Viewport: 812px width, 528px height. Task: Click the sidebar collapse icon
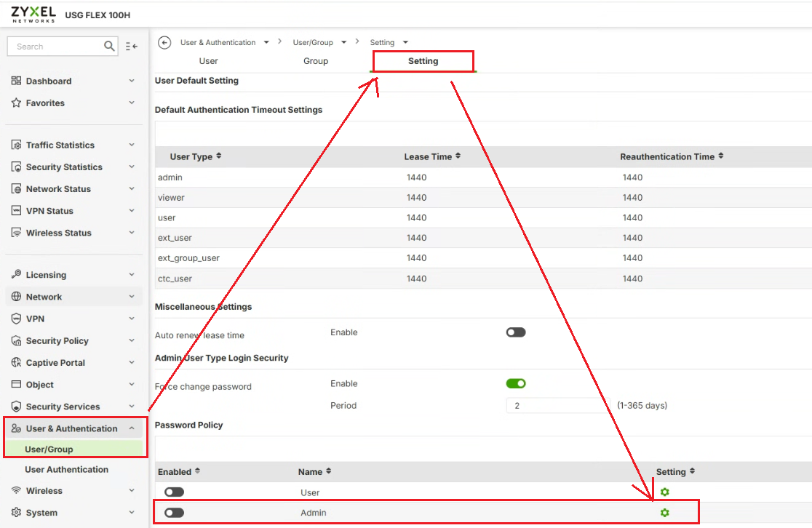click(x=131, y=47)
